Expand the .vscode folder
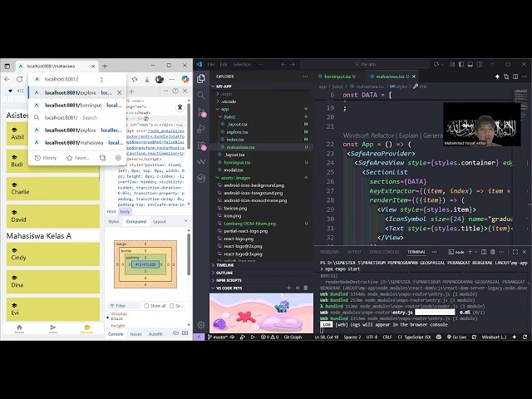Screen dimensions: 532x399 pyautogui.click(x=261, y=101)
